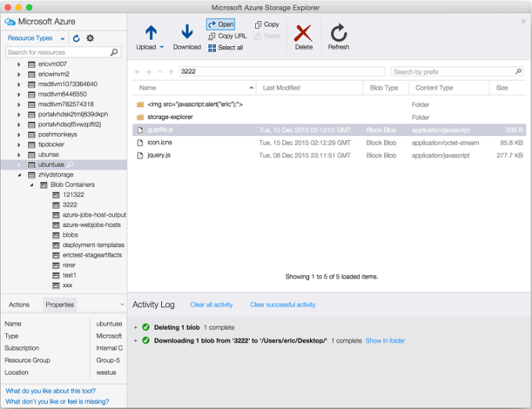Screen dimensions: 532x409
Task: Open the navigation history dropdown arrow
Action: pos(160,72)
